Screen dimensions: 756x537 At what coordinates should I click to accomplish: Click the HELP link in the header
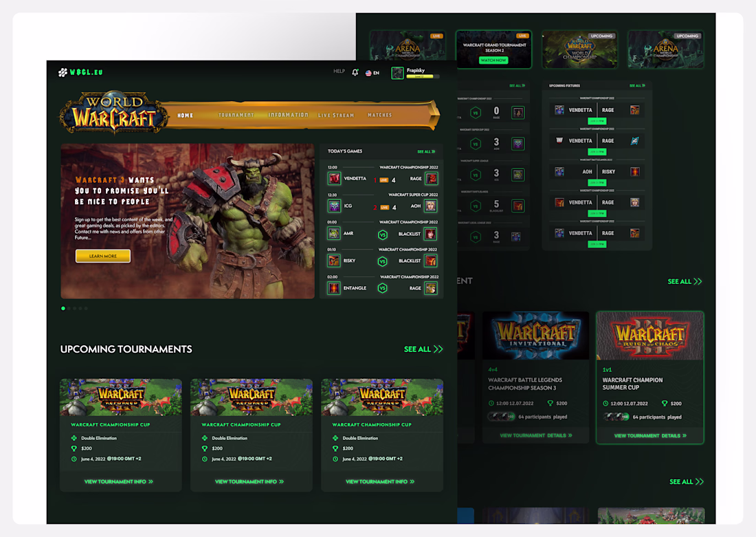(x=339, y=72)
